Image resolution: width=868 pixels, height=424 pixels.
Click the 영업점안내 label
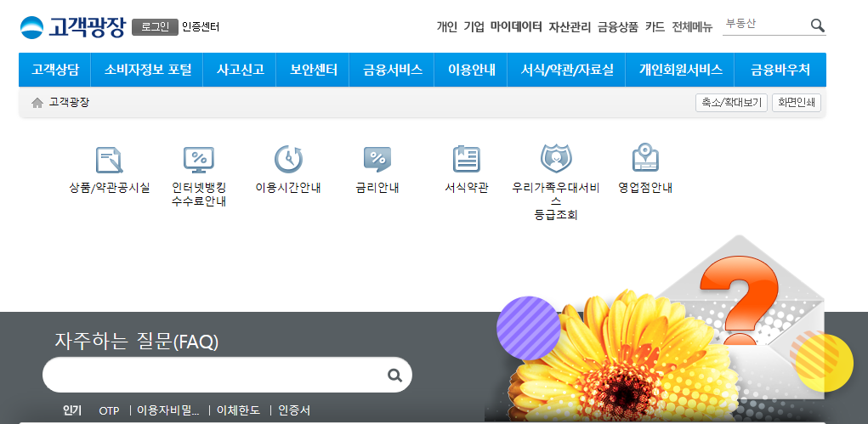pyautogui.click(x=645, y=188)
